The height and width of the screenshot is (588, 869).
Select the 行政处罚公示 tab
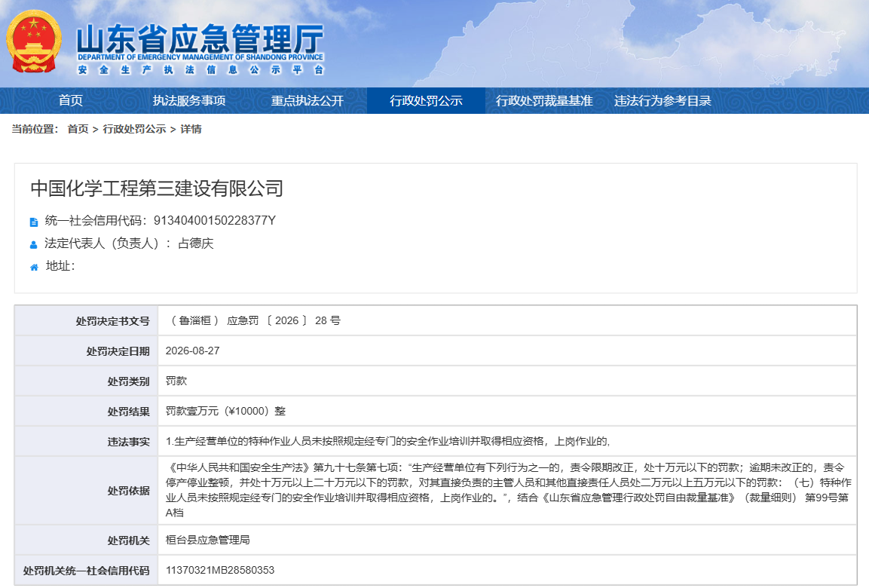426,100
